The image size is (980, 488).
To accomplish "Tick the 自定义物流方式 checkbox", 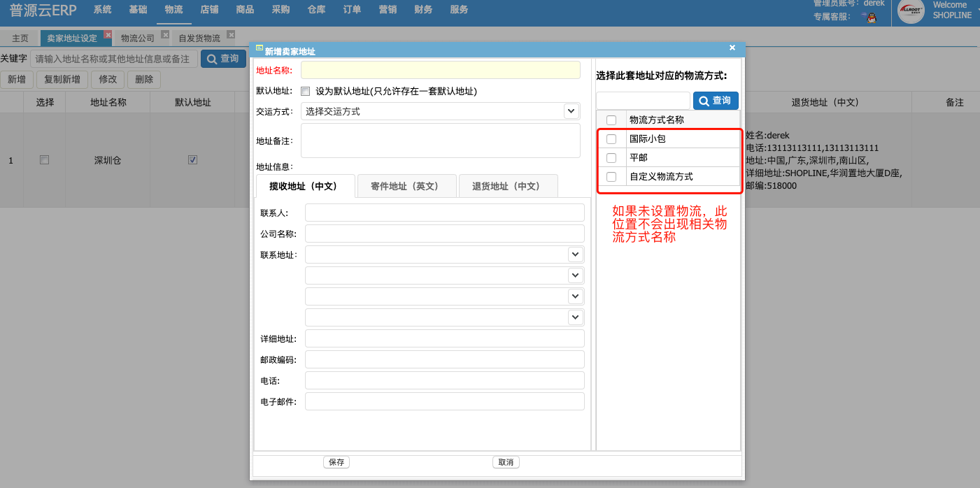I will [x=611, y=177].
